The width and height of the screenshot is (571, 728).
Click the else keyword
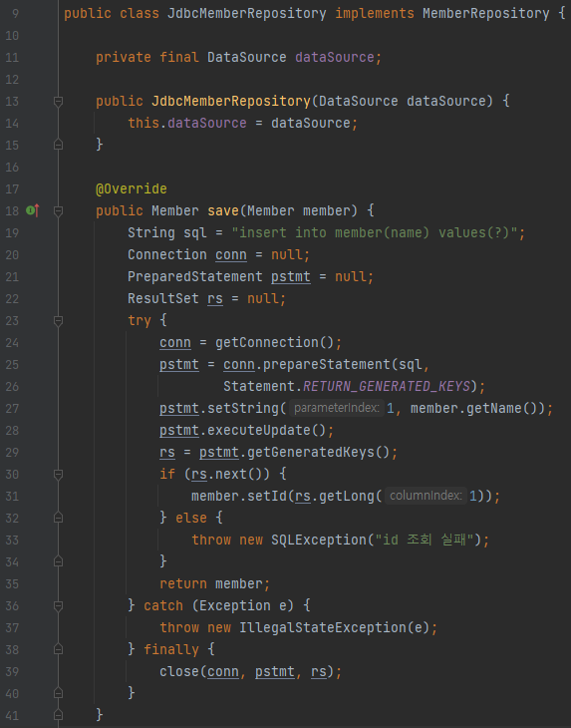(190, 518)
